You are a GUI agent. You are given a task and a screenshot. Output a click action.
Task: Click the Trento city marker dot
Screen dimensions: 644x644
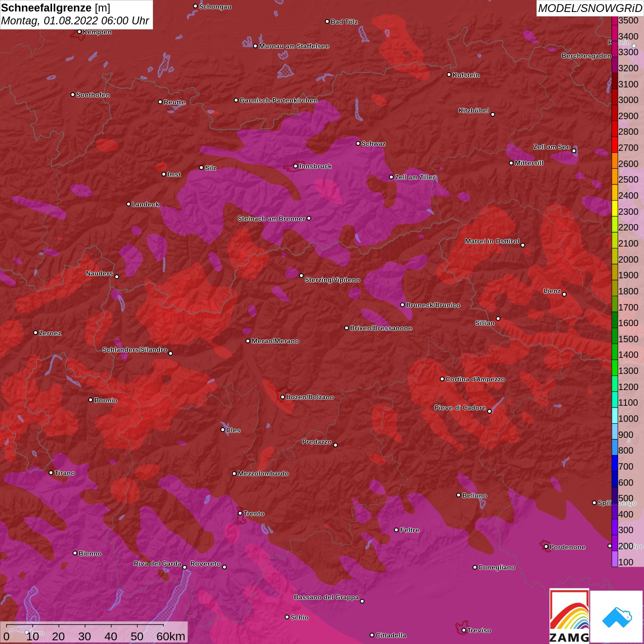(240, 513)
